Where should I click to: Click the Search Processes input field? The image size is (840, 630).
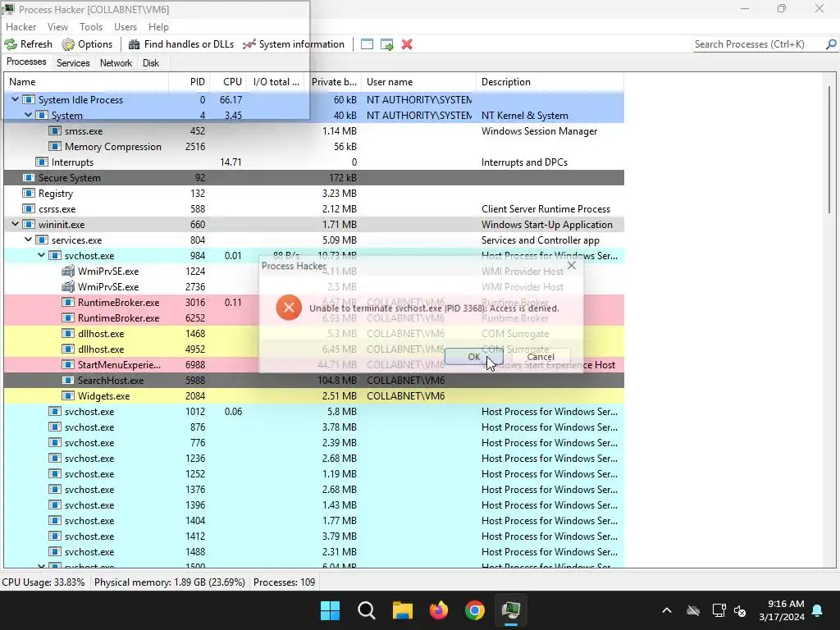pyautogui.click(x=758, y=44)
